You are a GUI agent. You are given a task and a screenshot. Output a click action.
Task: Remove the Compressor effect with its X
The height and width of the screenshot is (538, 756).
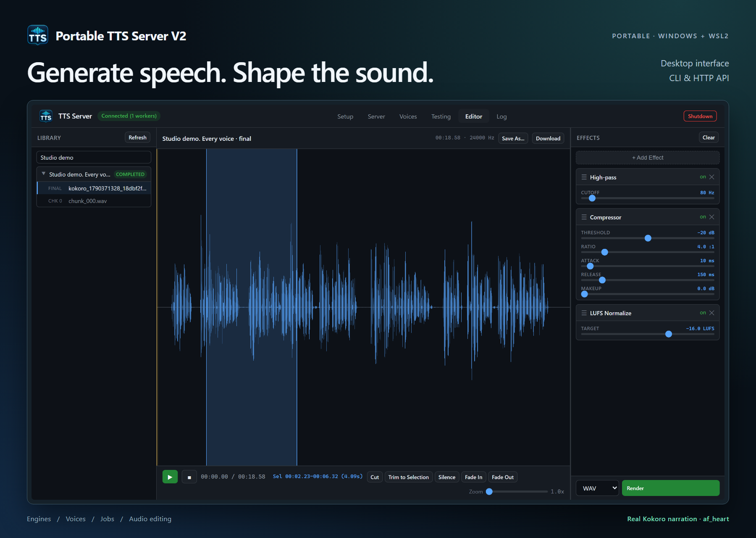pyautogui.click(x=712, y=217)
